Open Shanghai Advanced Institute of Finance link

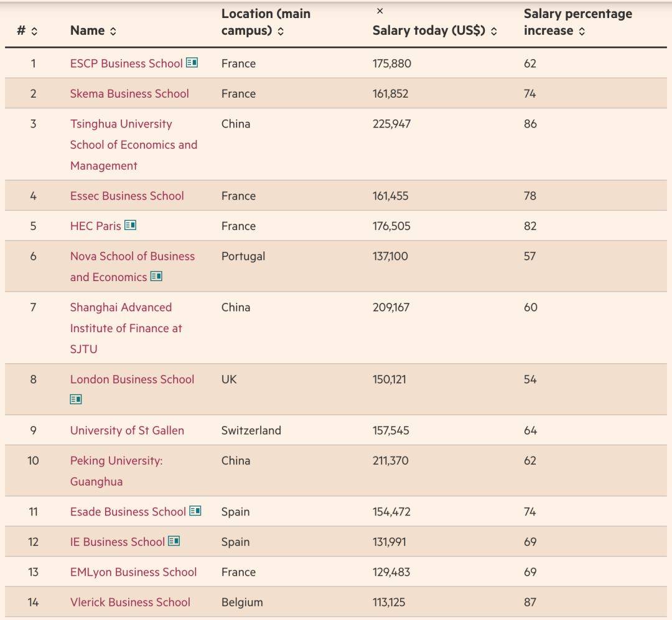coord(126,328)
